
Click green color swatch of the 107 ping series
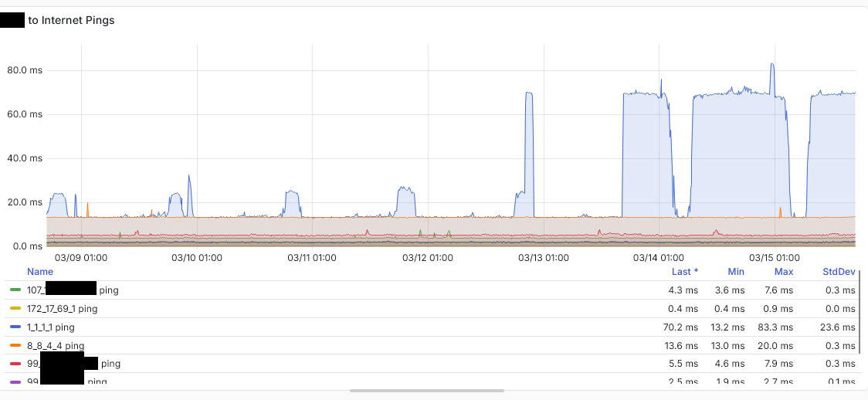tap(15, 290)
